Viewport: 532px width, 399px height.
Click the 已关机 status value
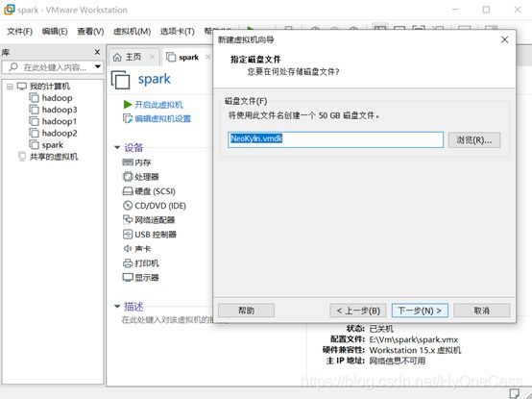(381, 329)
